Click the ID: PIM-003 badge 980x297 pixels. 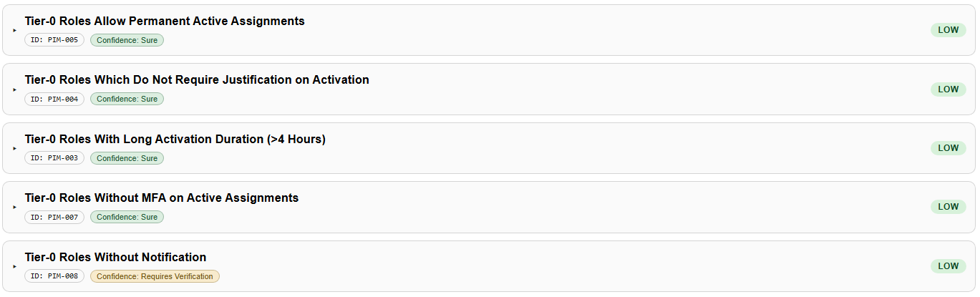[x=54, y=158]
